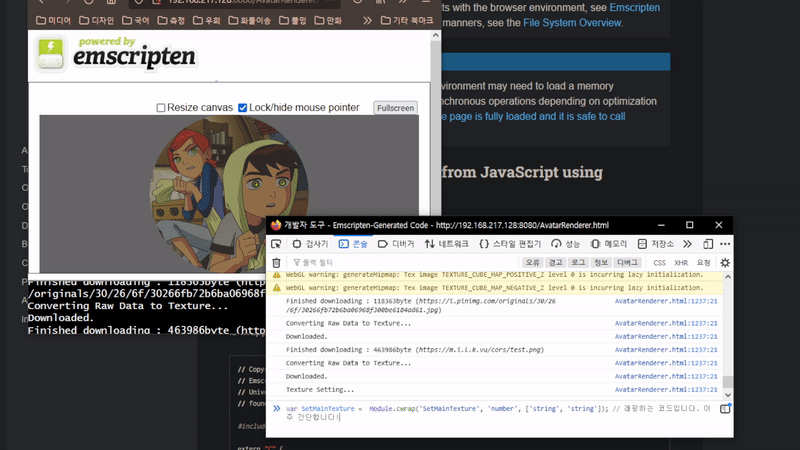The height and width of the screenshot is (450, 800).
Task: Switch console to multi-line editor mode icon
Action: pyautogui.click(x=725, y=409)
